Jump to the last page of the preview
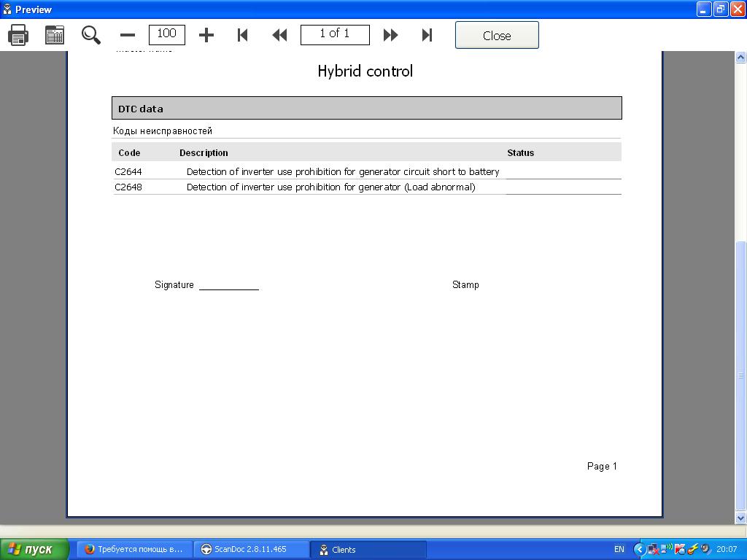 point(427,35)
